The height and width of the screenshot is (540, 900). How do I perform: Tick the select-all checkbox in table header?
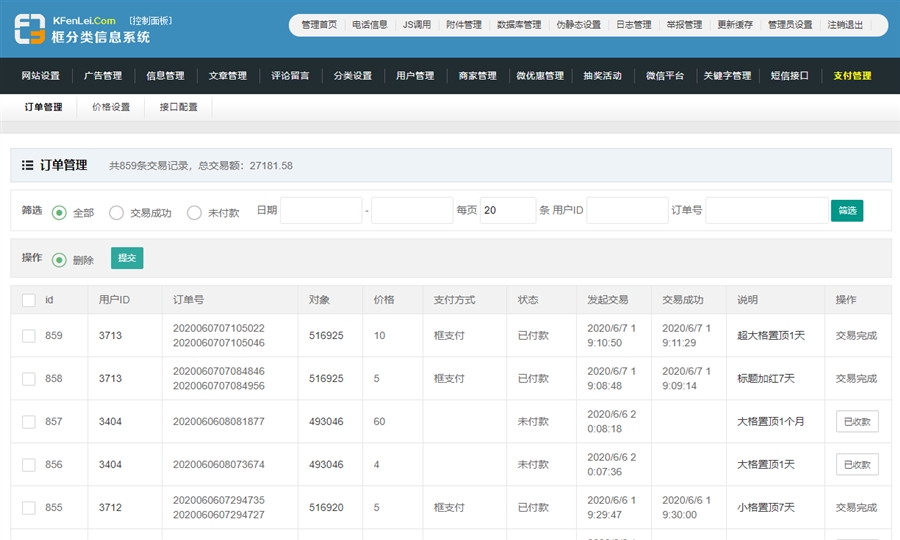(x=28, y=300)
